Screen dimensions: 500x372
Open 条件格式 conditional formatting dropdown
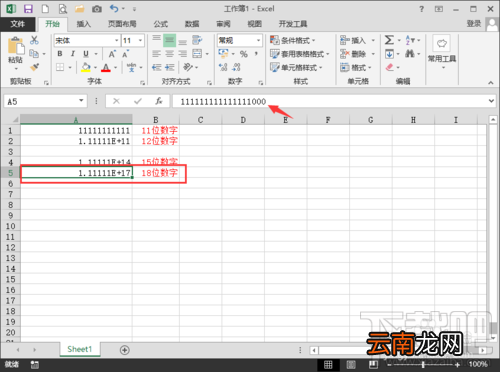pyautogui.click(x=292, y=40)
